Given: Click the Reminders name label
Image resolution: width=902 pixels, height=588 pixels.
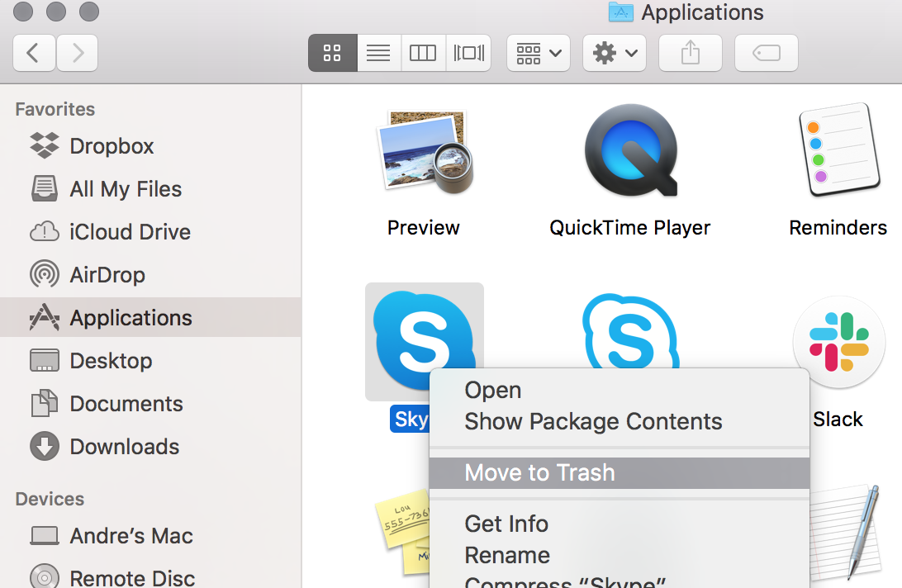Looking at the screenshot, I should [838, 228].
